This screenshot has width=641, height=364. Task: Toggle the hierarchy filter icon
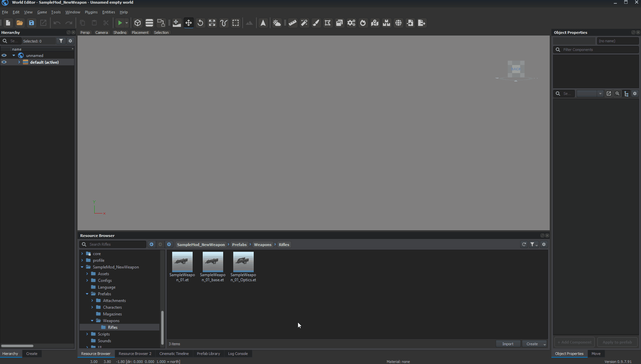click(x=61, y=41)
